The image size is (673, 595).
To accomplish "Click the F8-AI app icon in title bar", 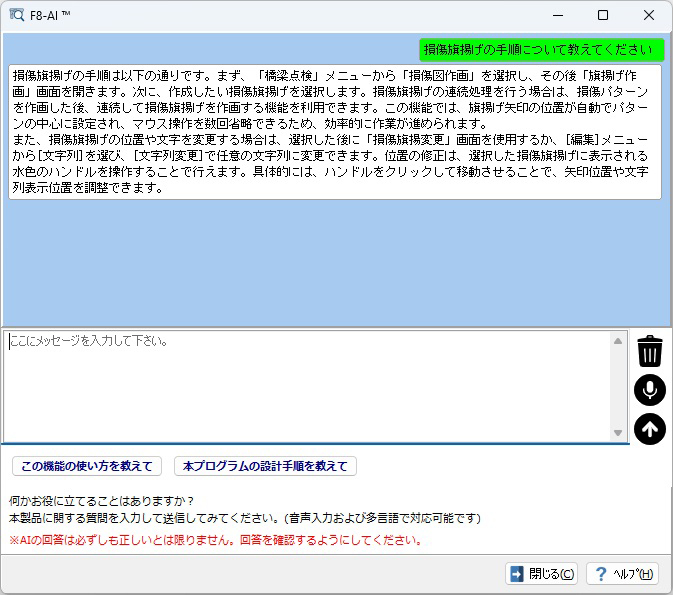I will click(x=17, y=15).
